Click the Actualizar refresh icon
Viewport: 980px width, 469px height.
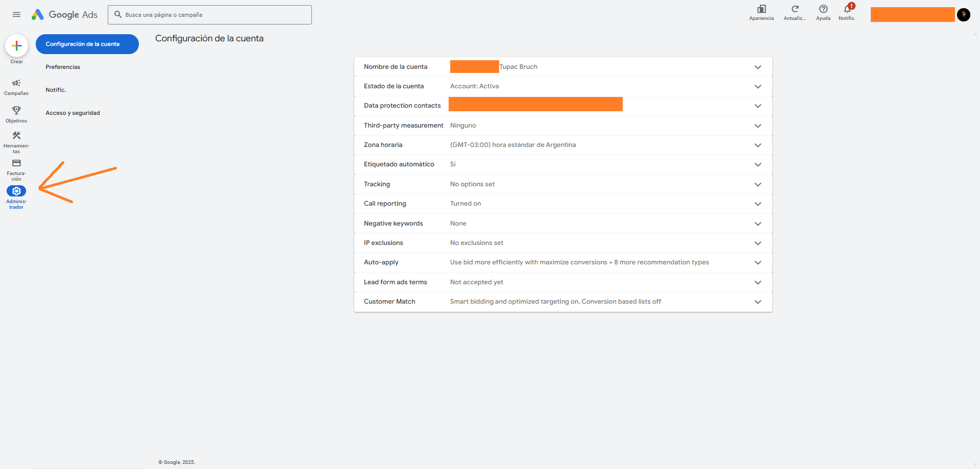795,9
